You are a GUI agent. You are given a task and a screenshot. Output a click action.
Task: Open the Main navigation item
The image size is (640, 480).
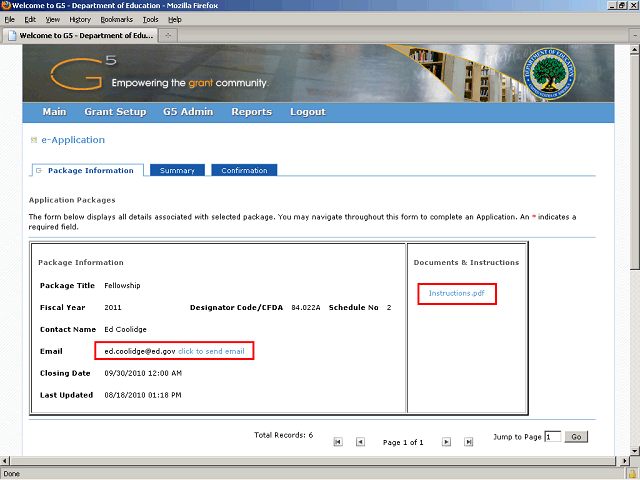click(x=54, y=112)
